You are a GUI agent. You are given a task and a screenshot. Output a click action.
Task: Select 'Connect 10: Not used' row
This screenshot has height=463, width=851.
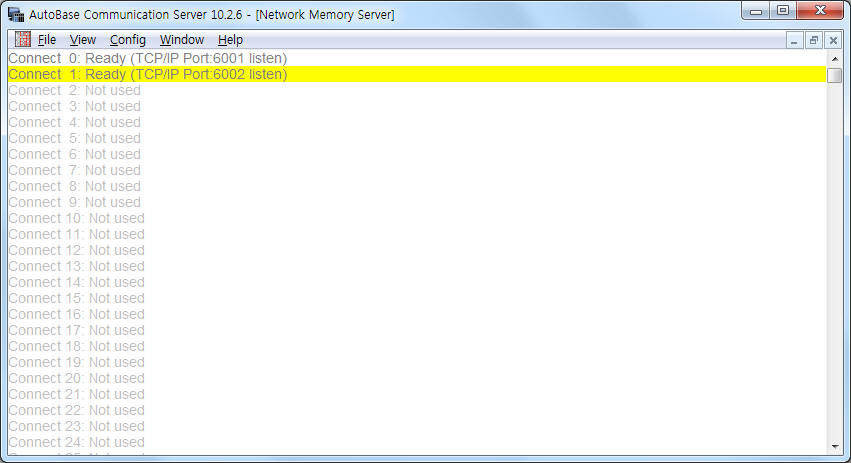coord(417,218)
